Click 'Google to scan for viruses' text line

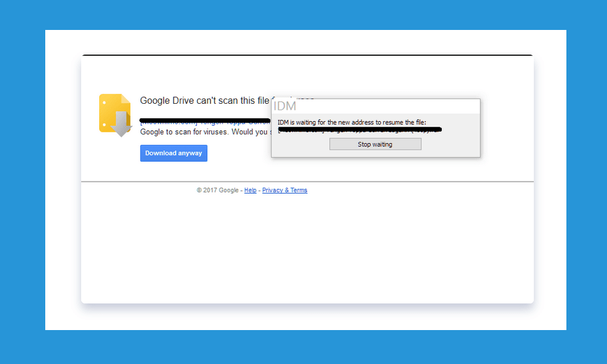[206, 132]
